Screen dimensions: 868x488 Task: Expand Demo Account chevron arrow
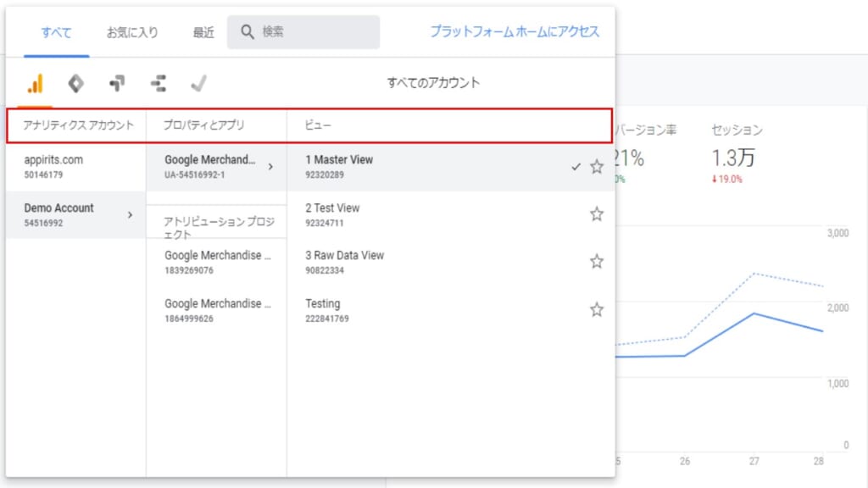point(130,214)
